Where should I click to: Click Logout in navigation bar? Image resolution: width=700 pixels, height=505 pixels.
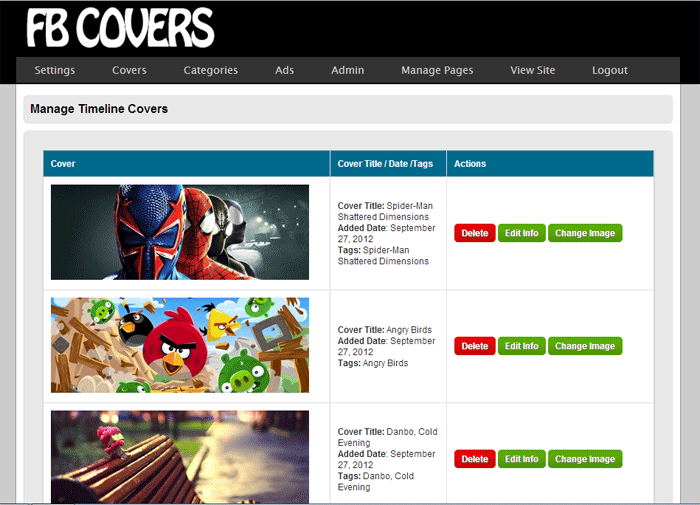point(610,70)
